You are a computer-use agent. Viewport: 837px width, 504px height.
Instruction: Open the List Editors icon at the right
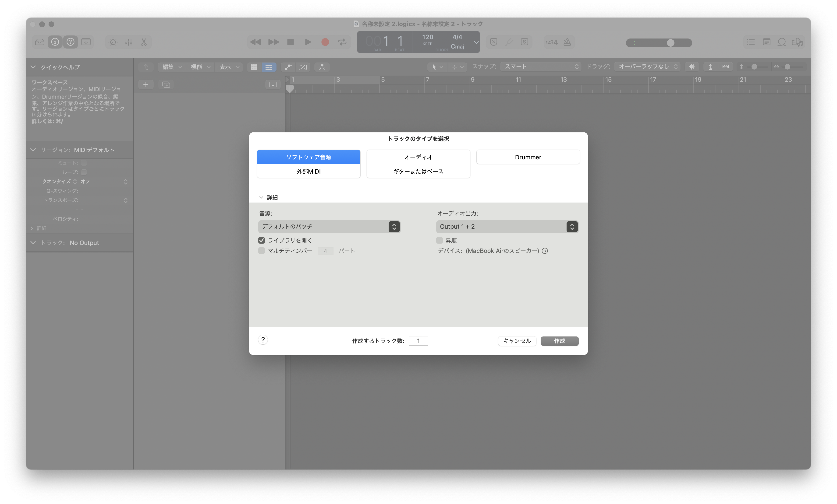(751, 42)
